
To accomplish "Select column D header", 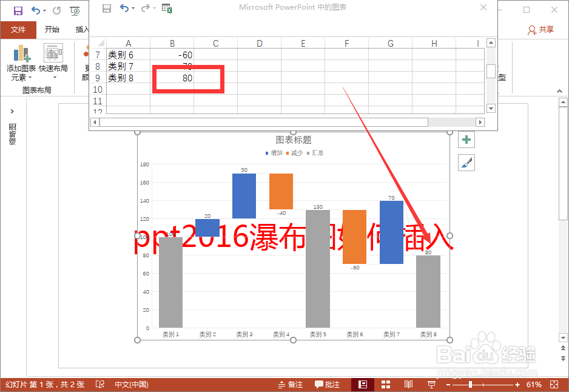I will pos(259,44).
